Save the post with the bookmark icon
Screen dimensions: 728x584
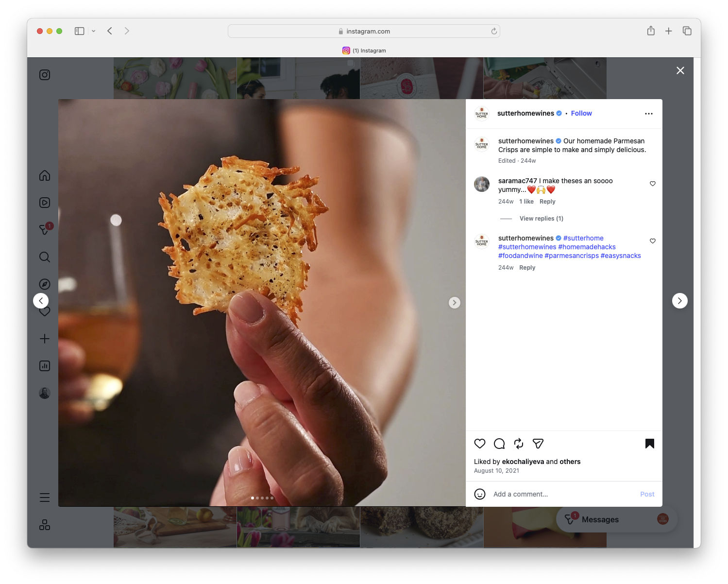(650, 444)
